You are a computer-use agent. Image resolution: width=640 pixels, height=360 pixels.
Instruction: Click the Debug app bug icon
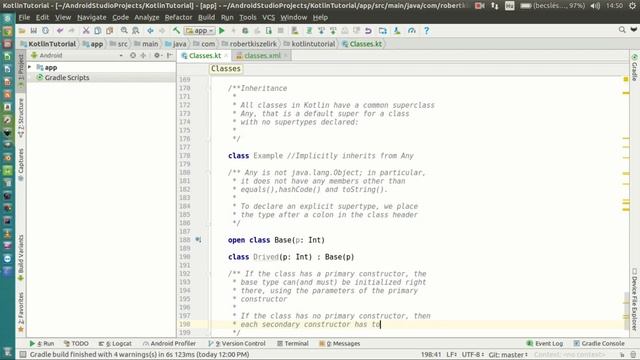(x=245, y=31)
